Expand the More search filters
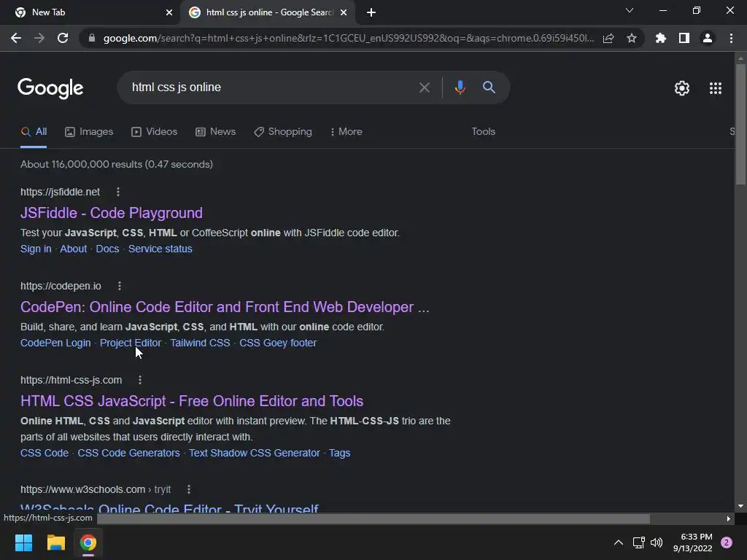 click(347, 132)
